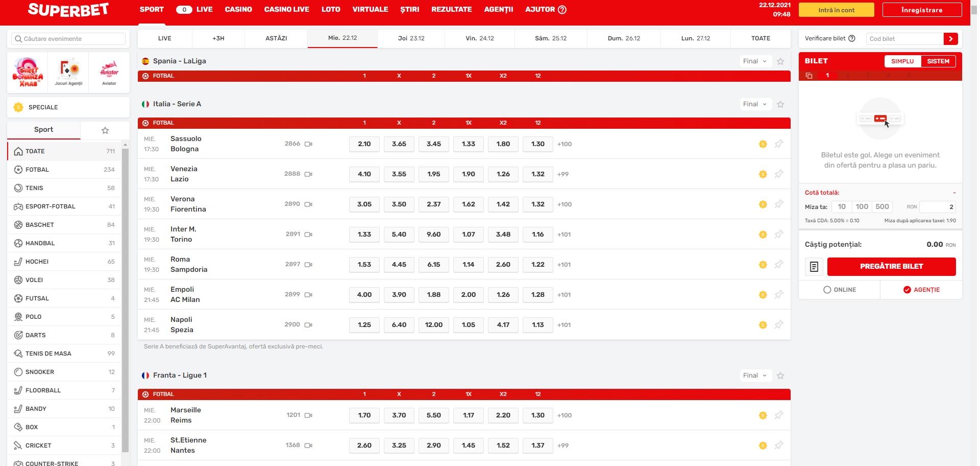The width and height of the screenshot is (980, 466).
Task: Open the Final dropdown for Franta - Ligue 1
Action: 755,376
